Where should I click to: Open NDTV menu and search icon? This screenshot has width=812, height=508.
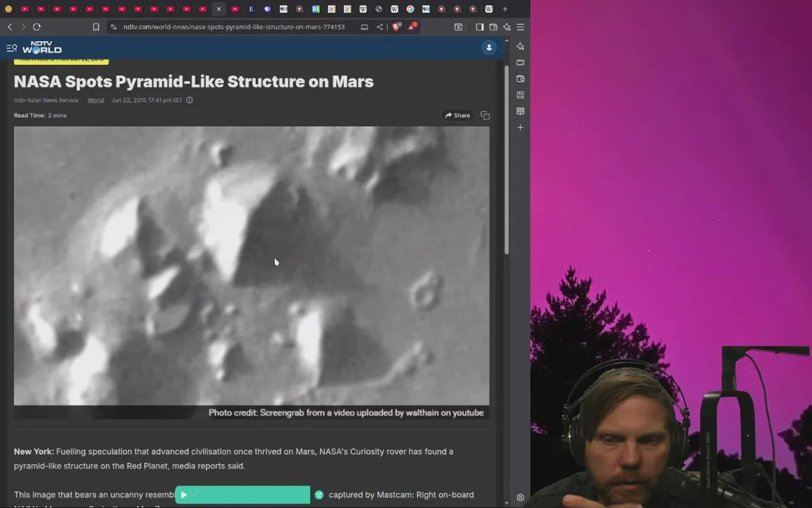coord(11,48)
